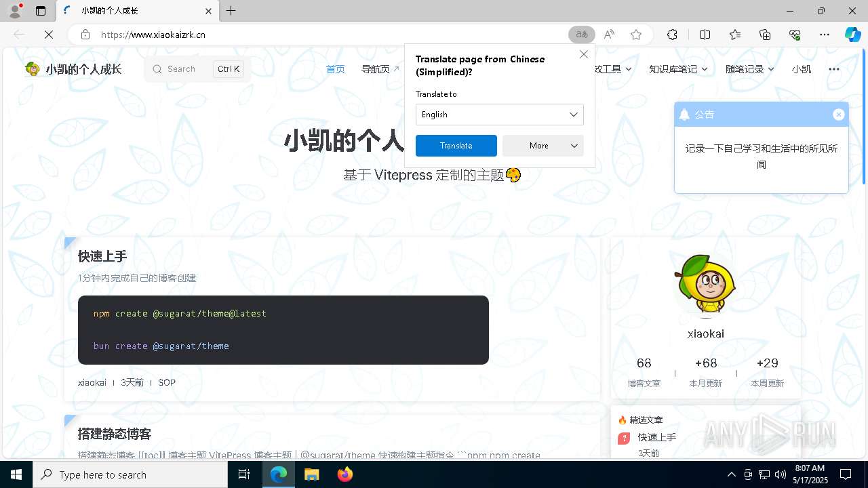The height and width of the screenshot is (488, 868).
Task: Toggle the translate icon in address bar
Action: pyautogui.click(x=581, y=35)
